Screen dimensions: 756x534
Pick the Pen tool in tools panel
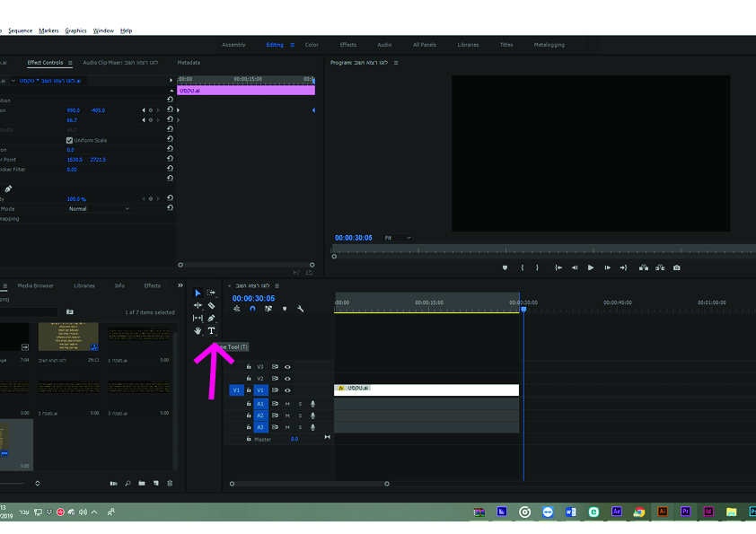(212, 319)
